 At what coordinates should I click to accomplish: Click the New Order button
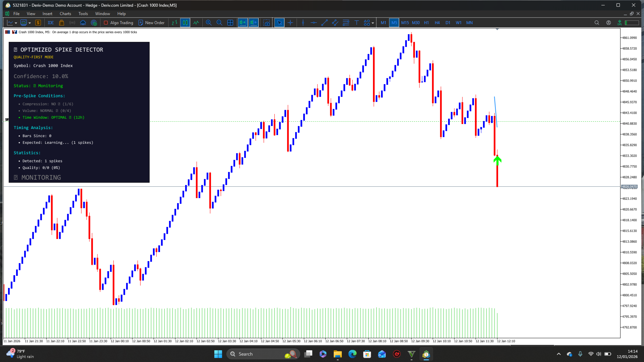[x=151, y=23]
